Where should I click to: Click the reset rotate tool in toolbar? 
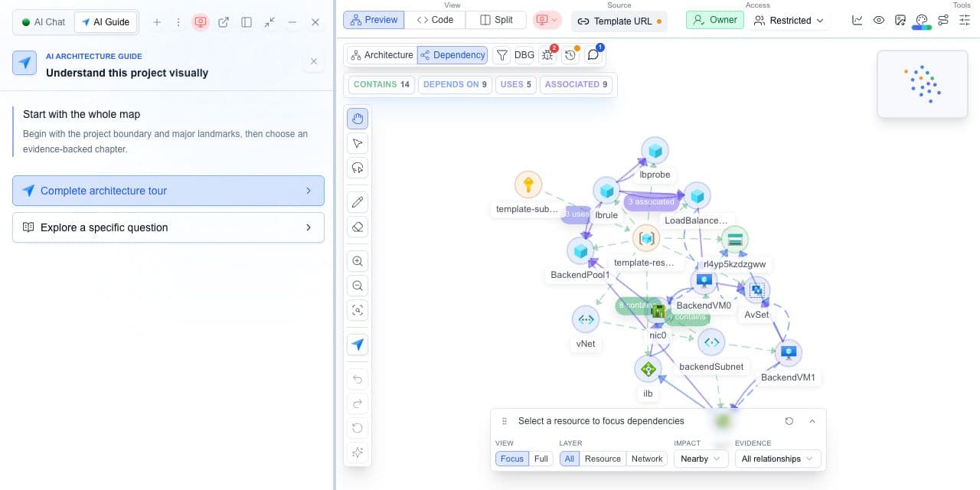click(x=358, y=428)
